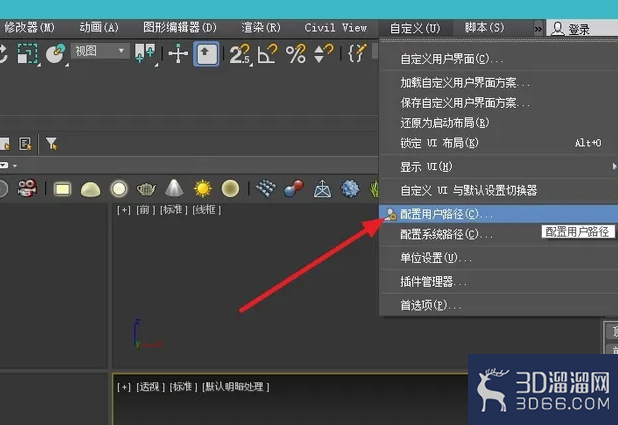
Task: Toggle the angle snap icon
Action: pos(267,54)
